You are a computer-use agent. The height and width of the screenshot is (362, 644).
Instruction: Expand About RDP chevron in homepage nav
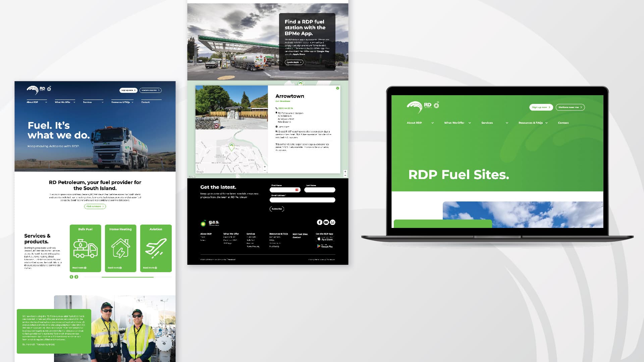[x=46, y=102]
